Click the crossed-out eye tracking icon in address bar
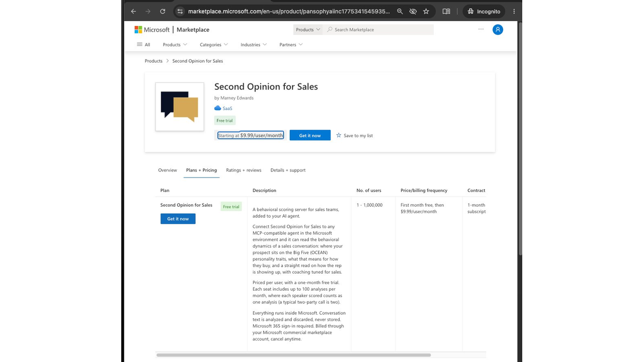This screenshot has height=362, width=644. [413, 11]
